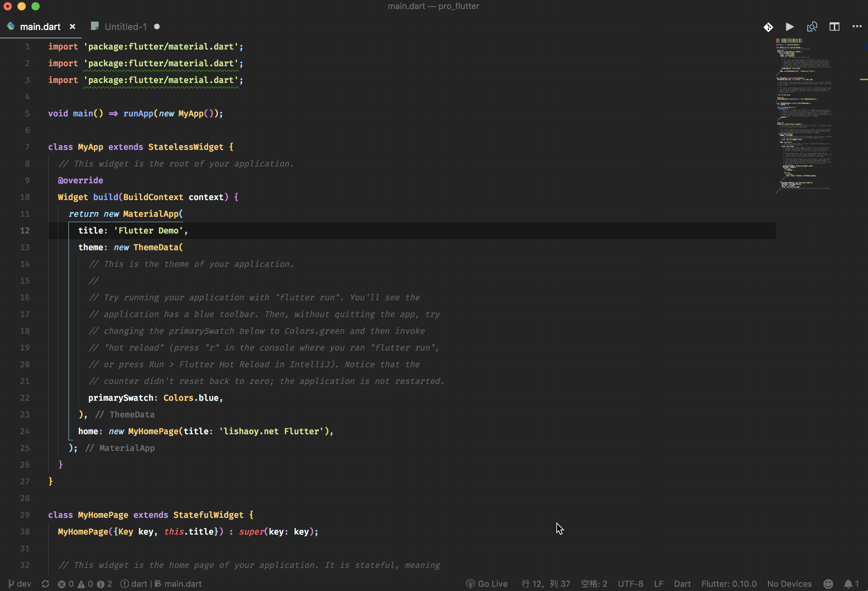This screenshot has width=868, height=591.
Task: Switch to the Untitled-1 tab
Action: click(x=125, y=27)
